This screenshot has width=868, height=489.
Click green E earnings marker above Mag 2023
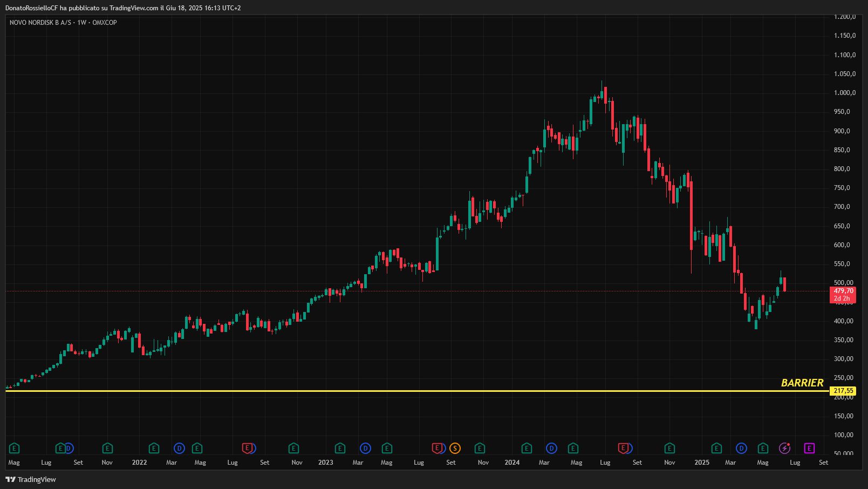(387, 448)
